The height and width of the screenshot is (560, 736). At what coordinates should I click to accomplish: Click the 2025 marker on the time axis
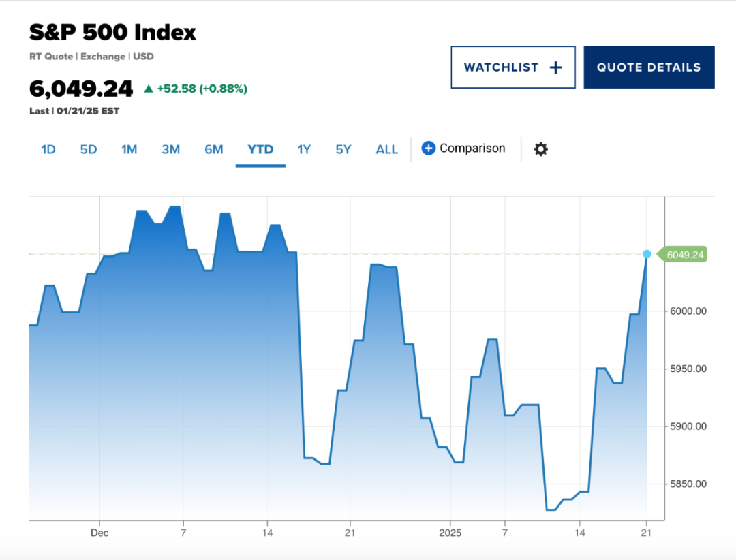[x=450, y=533]
